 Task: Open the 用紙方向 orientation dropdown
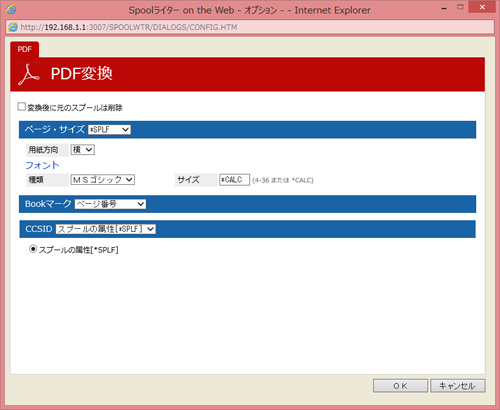pos(82,150)
